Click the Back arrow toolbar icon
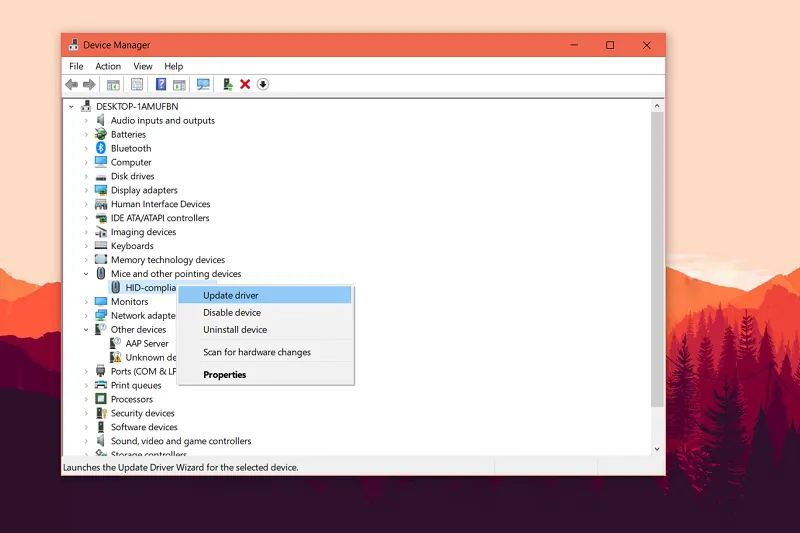 (71, 84)
